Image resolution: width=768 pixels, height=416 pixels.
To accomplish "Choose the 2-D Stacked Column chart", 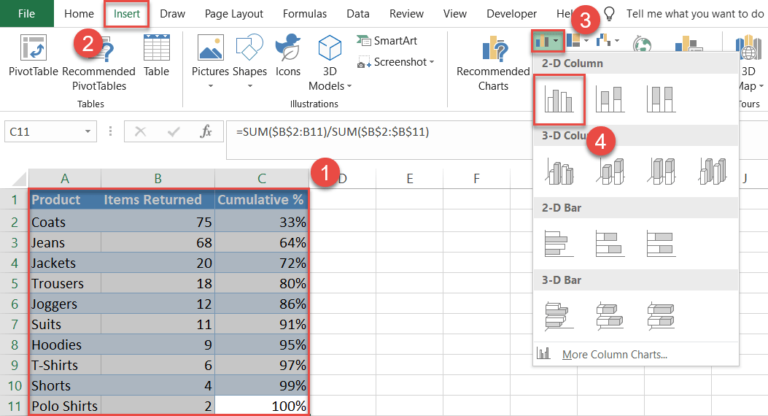I will coord(610,99).
